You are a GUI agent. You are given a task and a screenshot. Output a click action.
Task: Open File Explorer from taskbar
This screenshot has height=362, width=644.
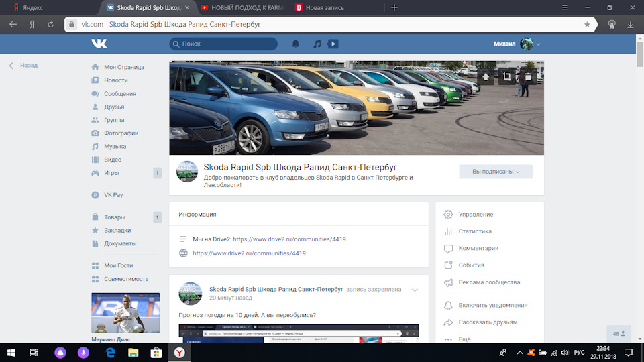[x=133, y=353]
